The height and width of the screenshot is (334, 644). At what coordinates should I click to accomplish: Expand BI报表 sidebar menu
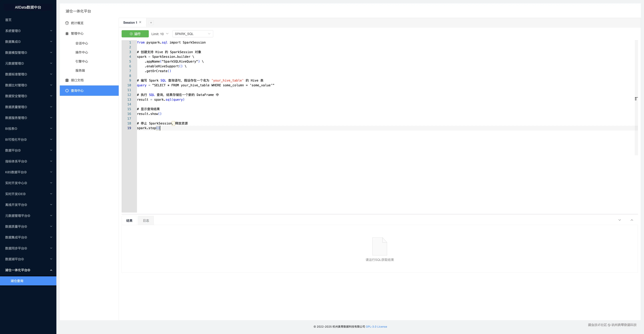click(x=28, y=128)
